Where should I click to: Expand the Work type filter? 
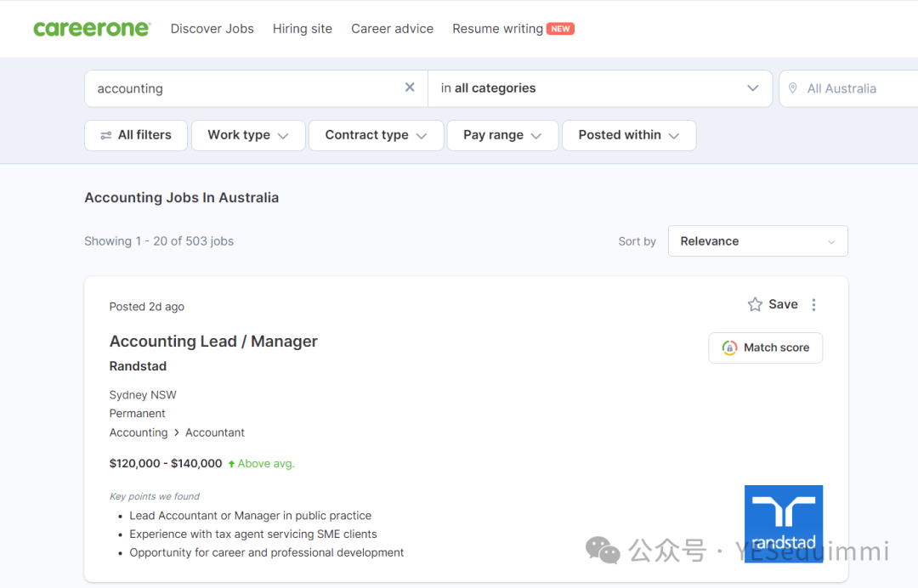coord(247,135)
